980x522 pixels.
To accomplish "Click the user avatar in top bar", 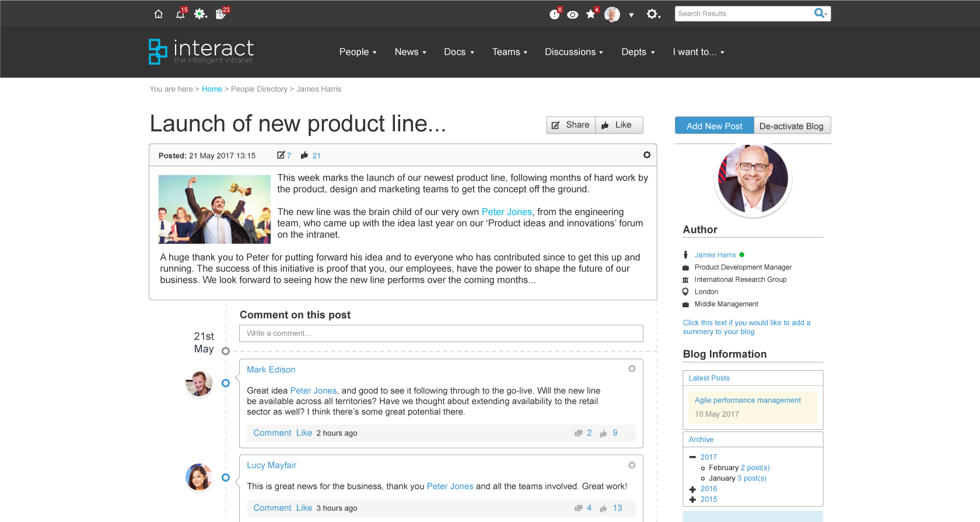I will point(612,15).
